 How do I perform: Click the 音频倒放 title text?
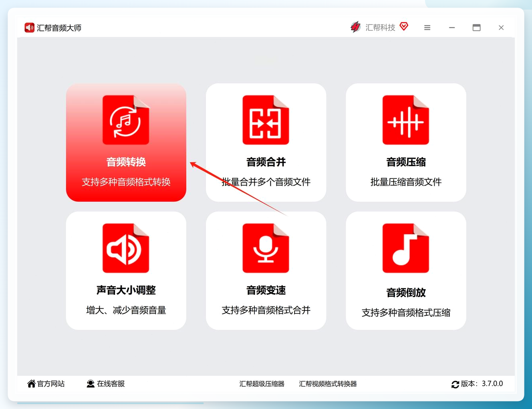[406, 293]
